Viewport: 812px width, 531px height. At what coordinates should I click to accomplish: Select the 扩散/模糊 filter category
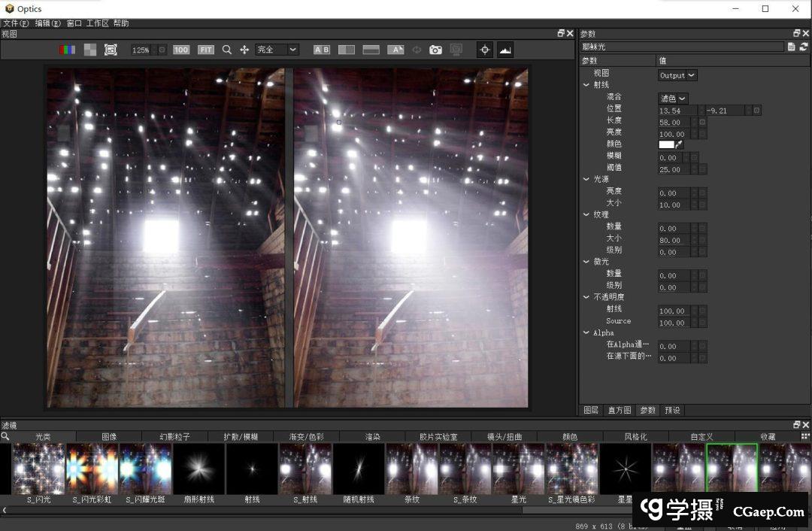(x=241, y=436)
